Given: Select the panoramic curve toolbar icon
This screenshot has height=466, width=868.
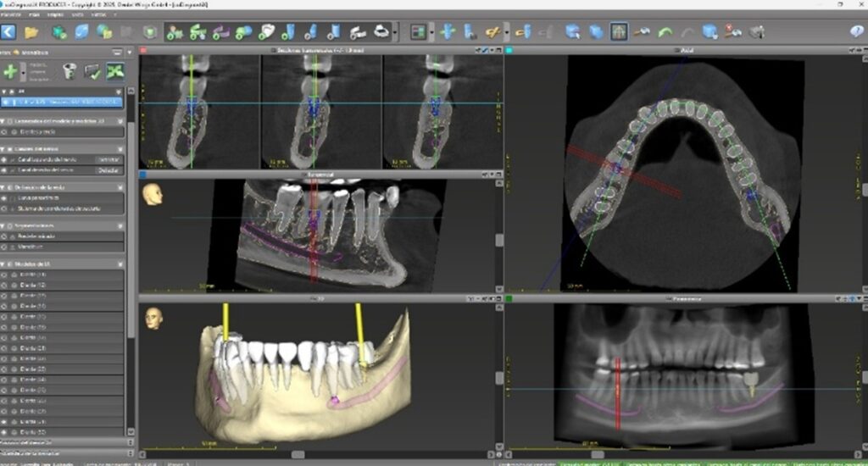Looking at the screenshot, I should 220,32.
